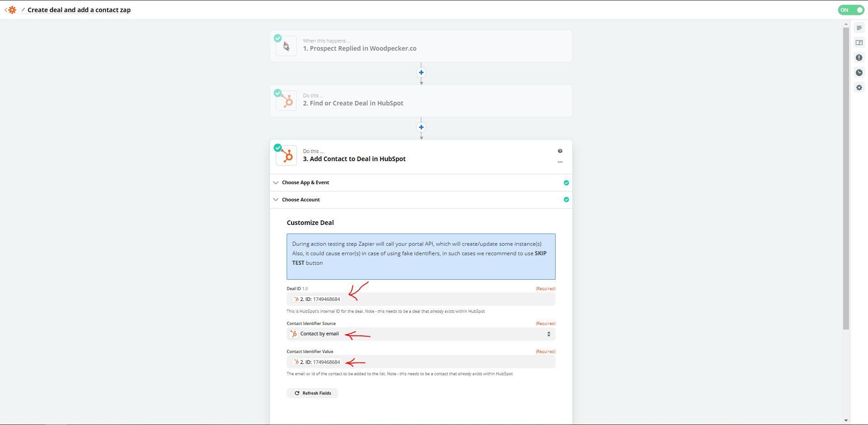
Task: Click green check on Choose App & Event
Action: coord(566,183)
